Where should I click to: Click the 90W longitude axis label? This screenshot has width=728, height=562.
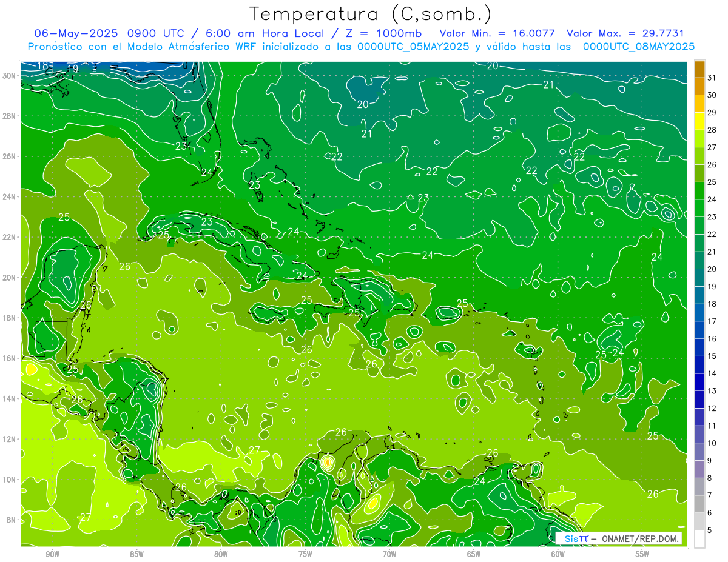52,554
